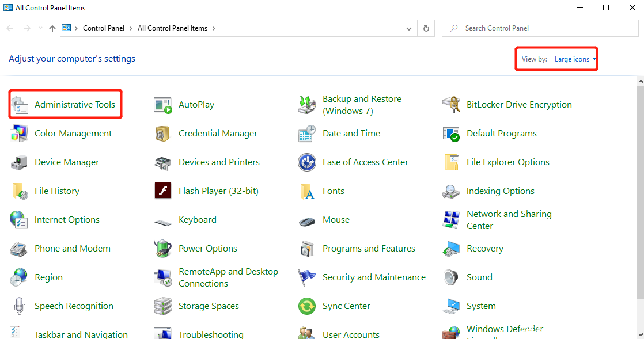Open the Device Manager icon
This screenshot has width=644, height=339.
19,162
